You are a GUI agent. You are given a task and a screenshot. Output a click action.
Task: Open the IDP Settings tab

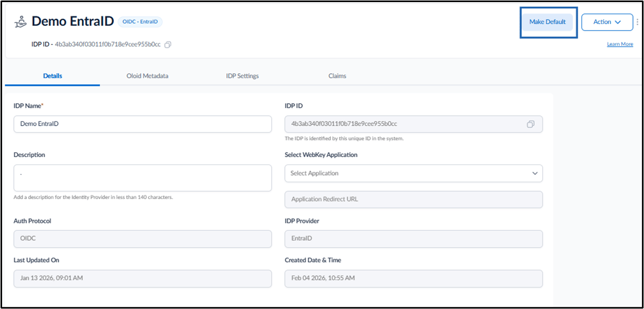point(242,76)
